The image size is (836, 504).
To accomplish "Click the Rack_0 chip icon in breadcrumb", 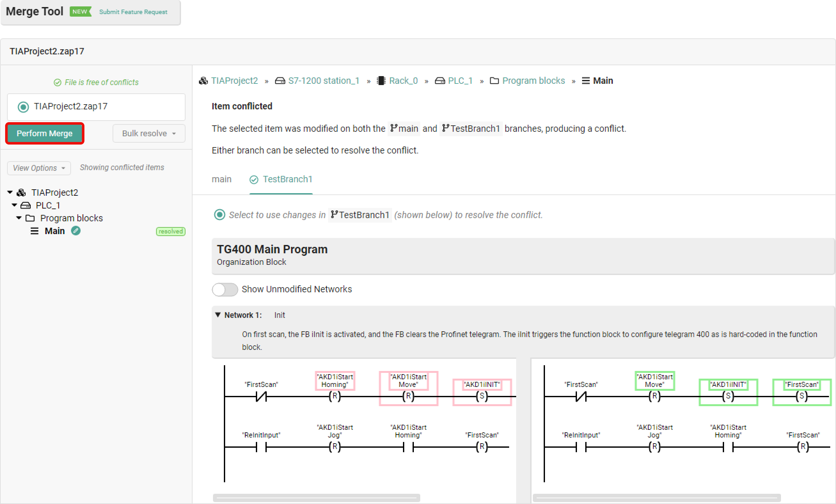I will coord(381,81).
